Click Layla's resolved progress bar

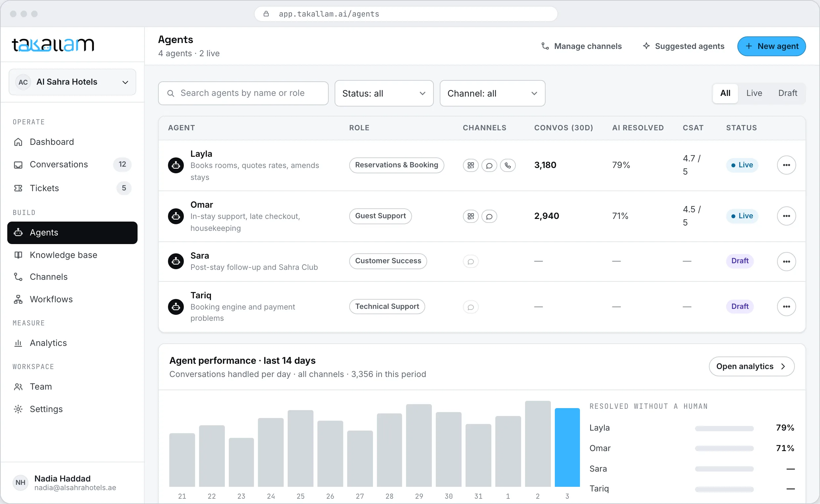point(724,428)
